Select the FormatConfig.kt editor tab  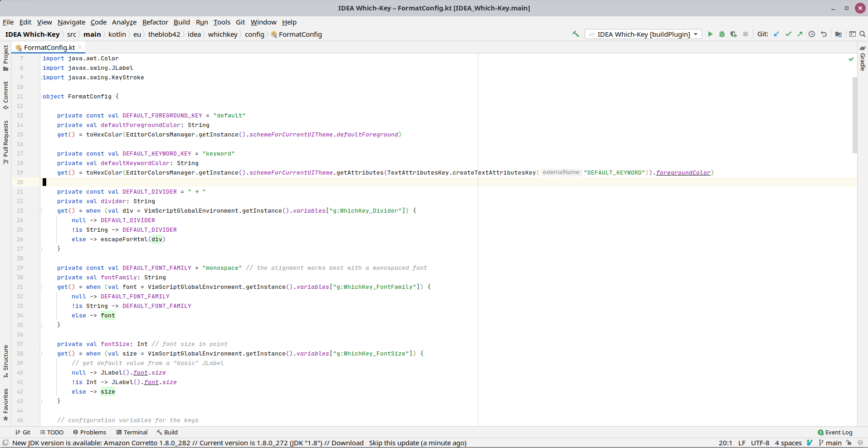click(x=49, y=47)
